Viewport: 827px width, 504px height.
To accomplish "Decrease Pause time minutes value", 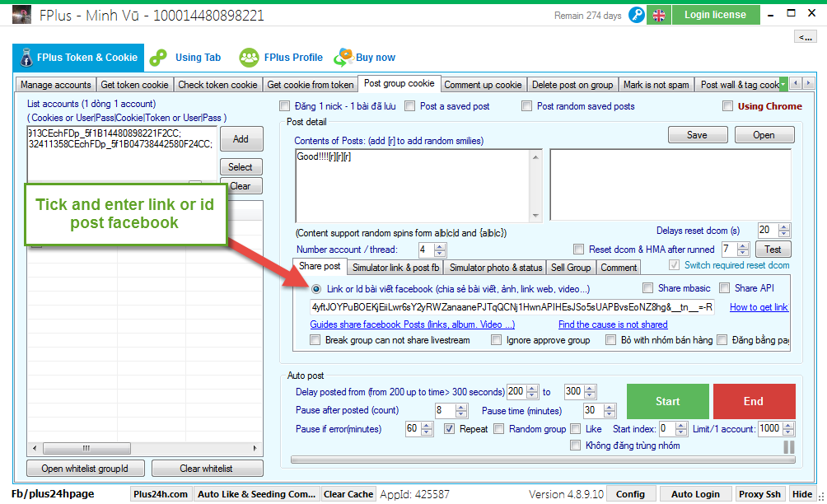I will (610, 414).
